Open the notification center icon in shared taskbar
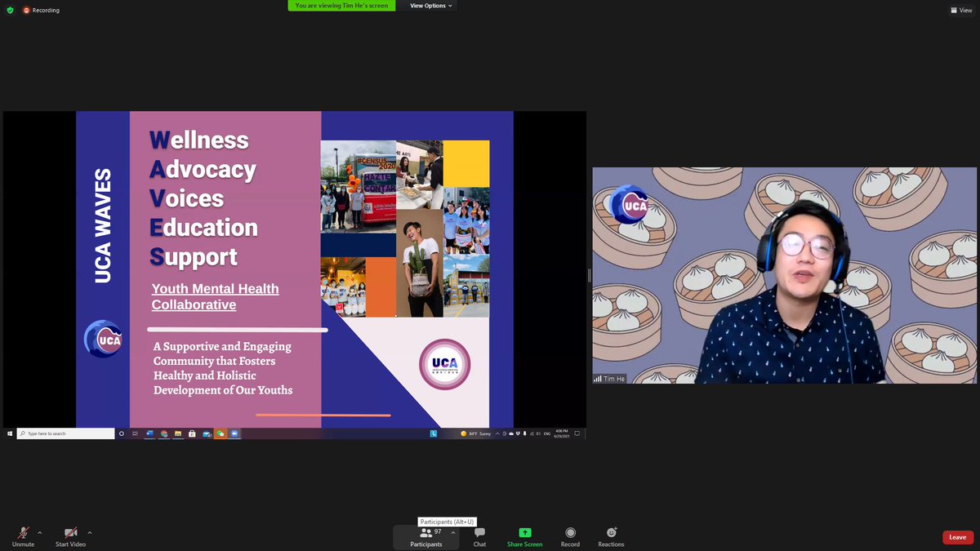This screenshot has height=551, width=980. coord(578,433)
